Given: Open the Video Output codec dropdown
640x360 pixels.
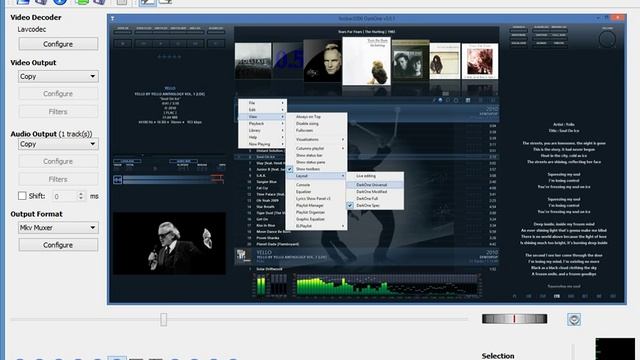Looking at the screenshot, I should (58, 76).
